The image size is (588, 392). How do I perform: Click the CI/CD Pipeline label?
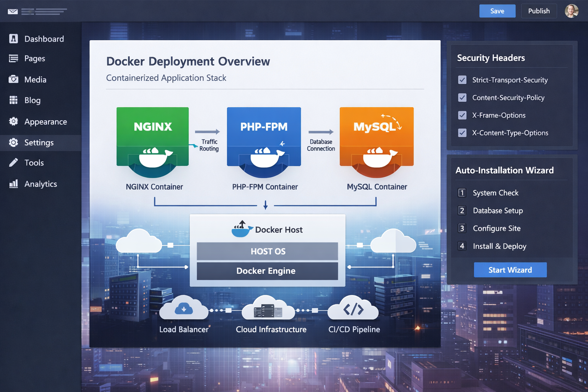tap(354, 329)
